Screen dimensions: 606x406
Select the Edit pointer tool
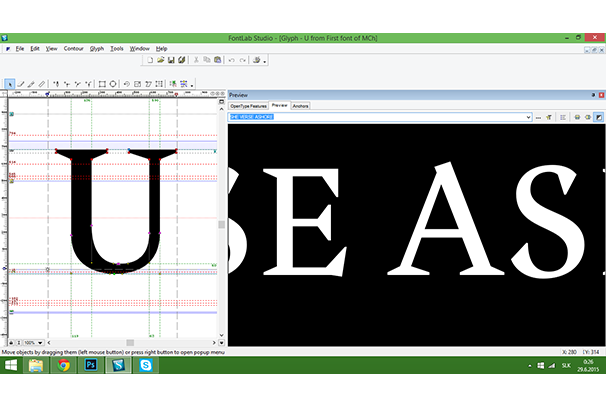coord(10,84)
